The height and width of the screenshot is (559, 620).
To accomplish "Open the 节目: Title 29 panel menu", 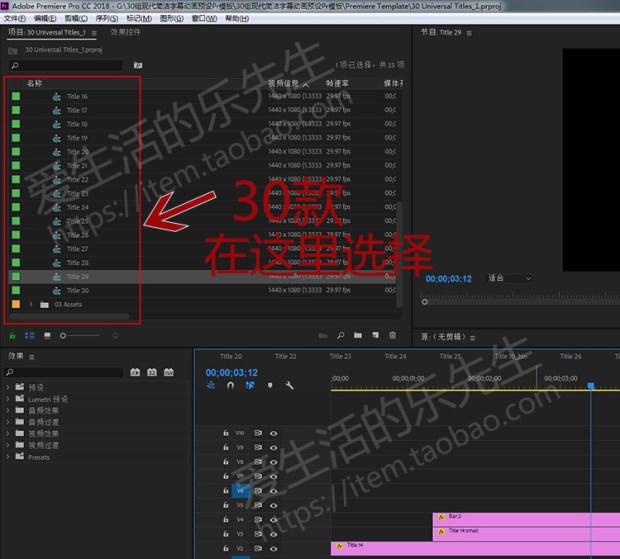I will [x=469, y=33].
